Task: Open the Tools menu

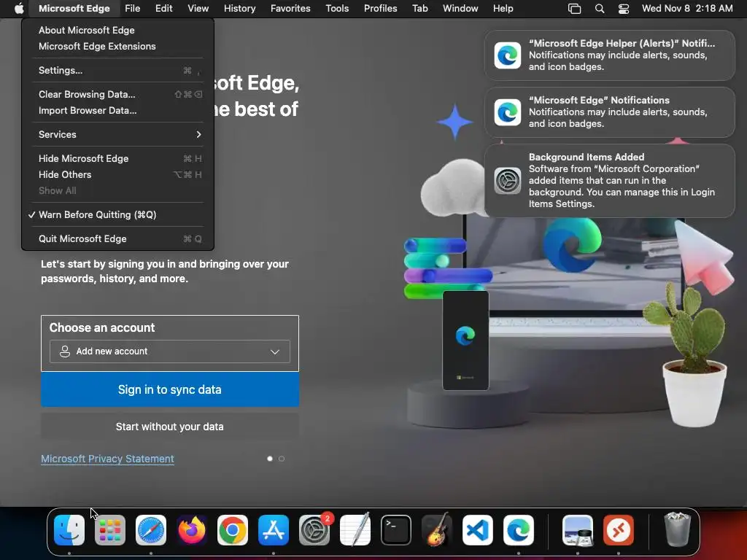Action: click(x=337, y=8)
